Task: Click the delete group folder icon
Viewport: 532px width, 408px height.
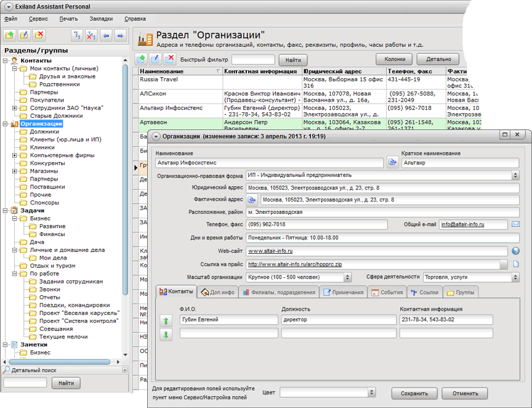Action: tap(39, 35)
